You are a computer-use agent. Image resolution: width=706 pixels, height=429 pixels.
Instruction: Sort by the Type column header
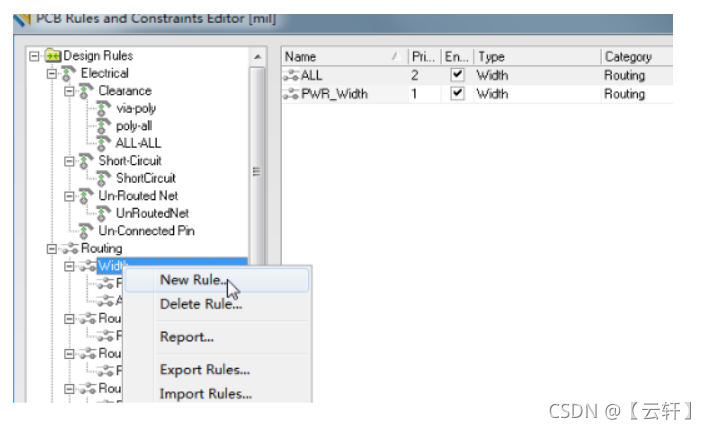(537, 57)
